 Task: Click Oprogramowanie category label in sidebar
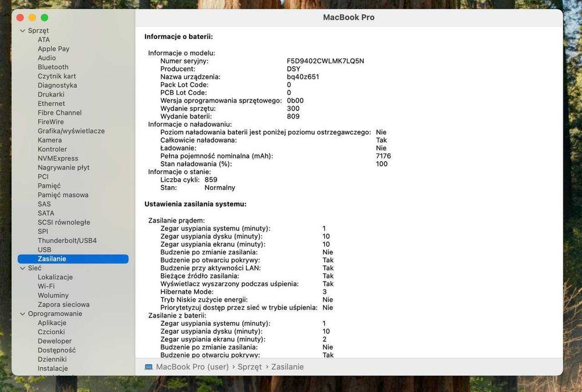[55, 313]
